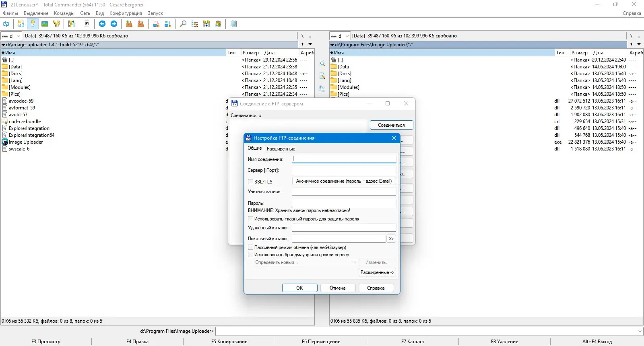The width and height of the screenshot is (644, 346).
Task: Enable thumbnail view via picture icon
Action: [45, 24]
